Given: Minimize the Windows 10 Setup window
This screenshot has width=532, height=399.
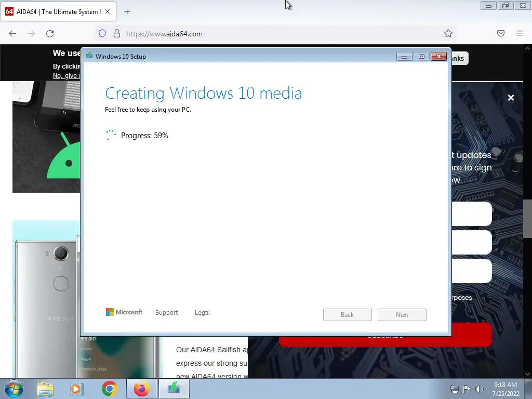Looking at the screenshot, I should coord(404,56).
